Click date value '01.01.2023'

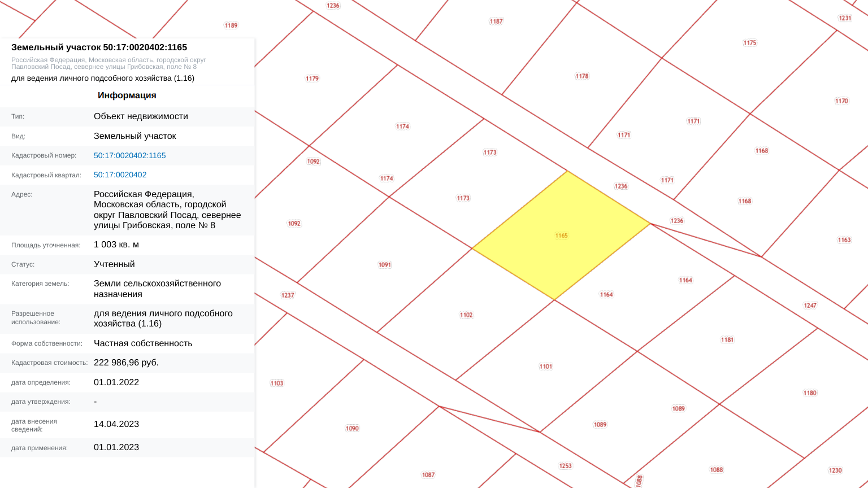coord(116,447)
